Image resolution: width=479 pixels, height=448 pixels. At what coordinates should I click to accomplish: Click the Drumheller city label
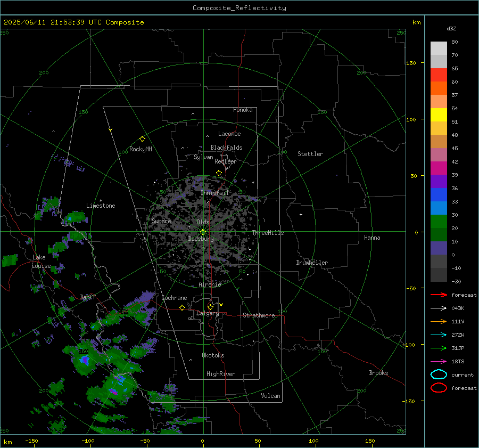pyautogui.click(x=312, y=263)
